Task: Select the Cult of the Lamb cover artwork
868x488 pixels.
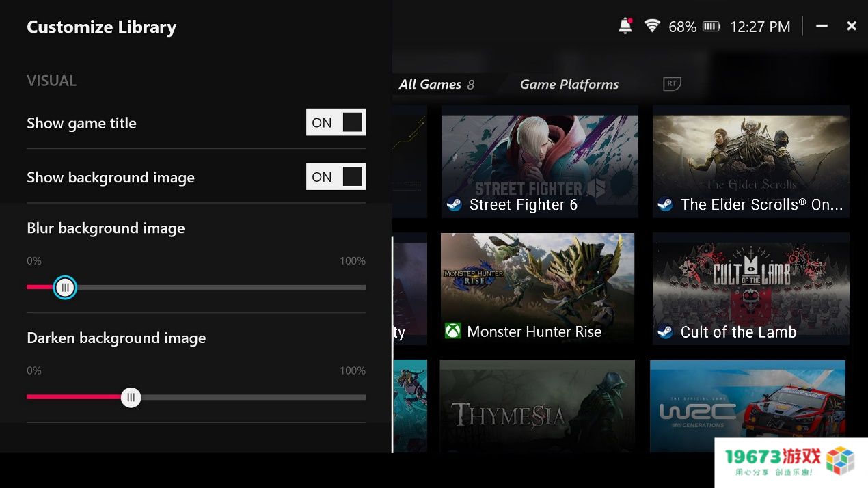Action: [x=751, y=288]
